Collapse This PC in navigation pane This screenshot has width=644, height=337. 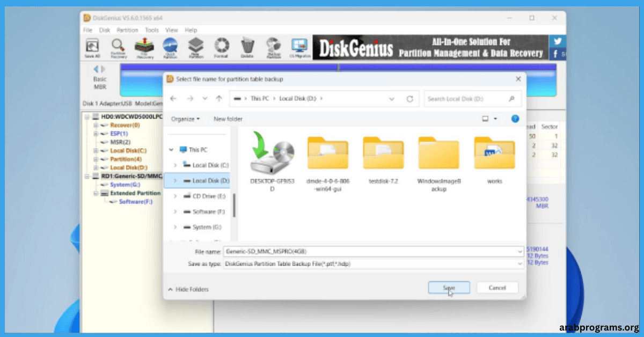(x=172, y=150)
